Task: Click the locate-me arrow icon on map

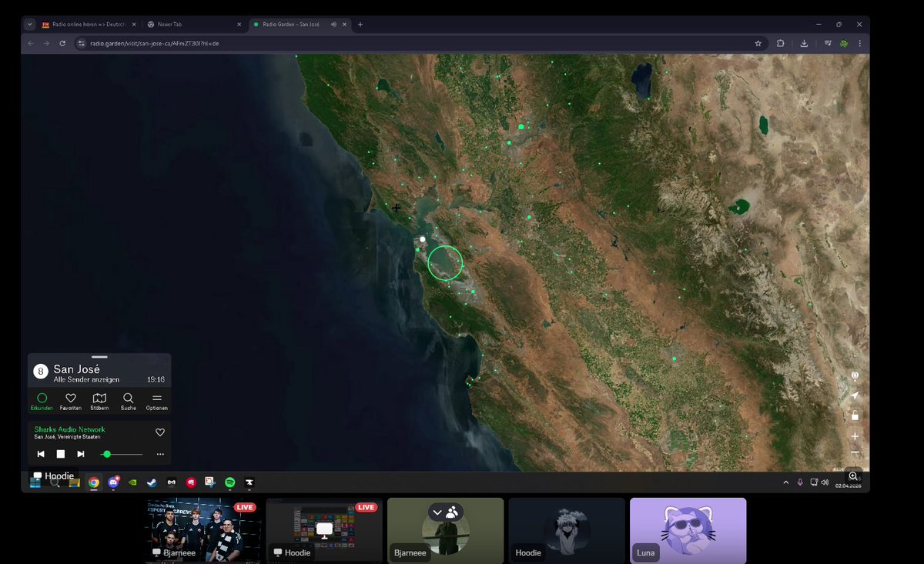Action: tap(855, 395)
